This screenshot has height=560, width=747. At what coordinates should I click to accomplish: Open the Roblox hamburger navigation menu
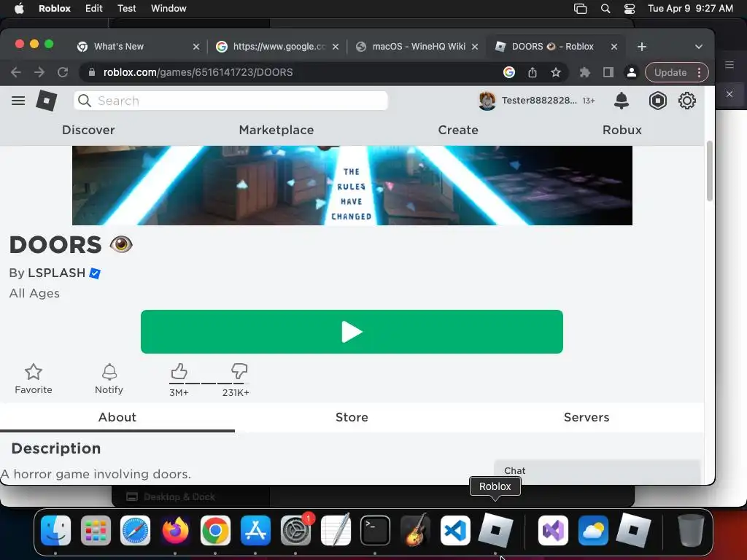coord(18,101)
